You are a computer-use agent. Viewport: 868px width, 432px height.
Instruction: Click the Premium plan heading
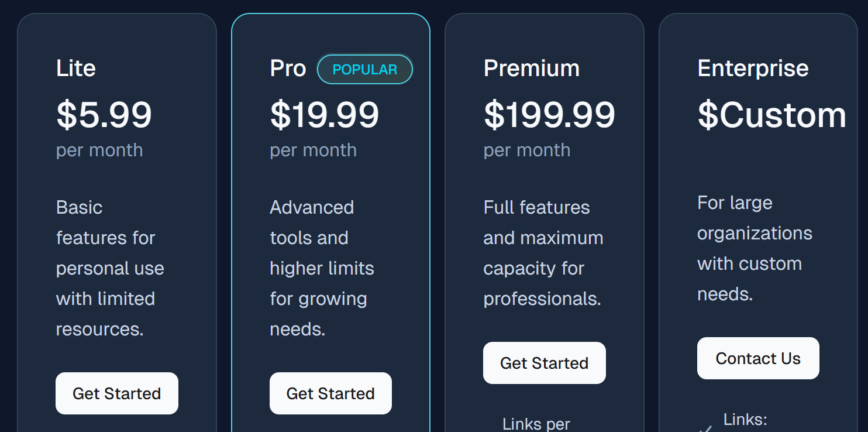(x=531, y=68)
